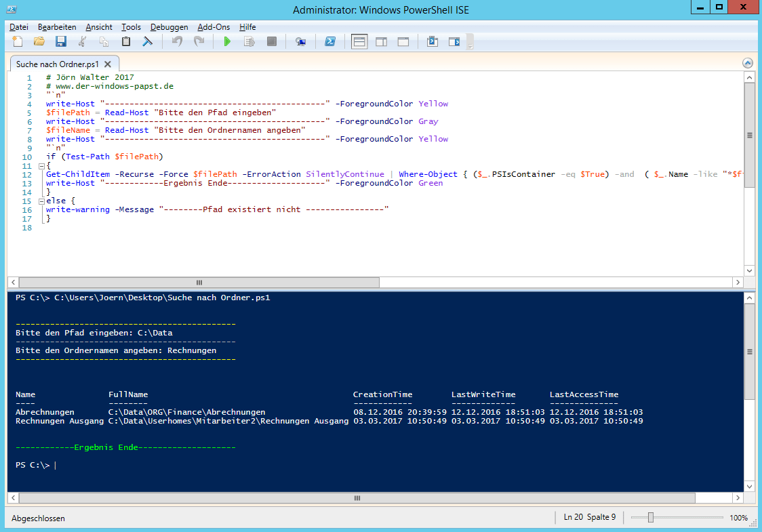Collapse the script pane with the round arrow
The height and width of the screenshot is (532, 762).
click(x=748, y=63)
